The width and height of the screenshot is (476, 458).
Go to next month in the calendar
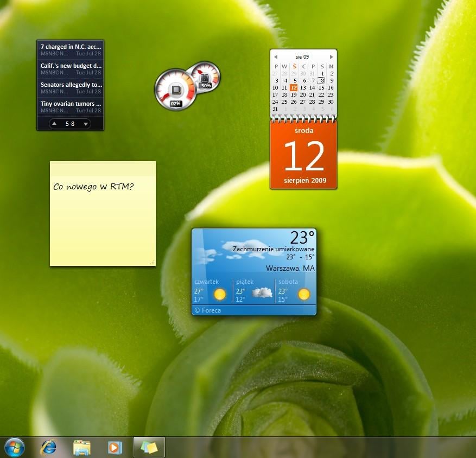coord(332,56)
